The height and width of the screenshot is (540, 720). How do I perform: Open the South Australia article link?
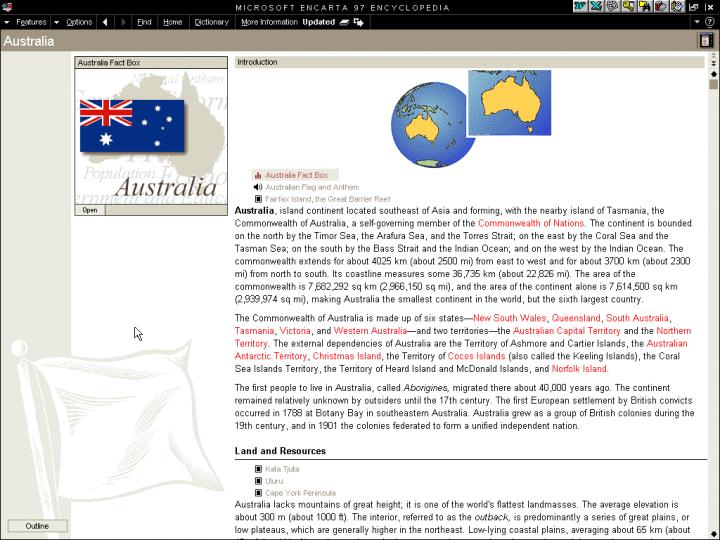tap(637, 318)
